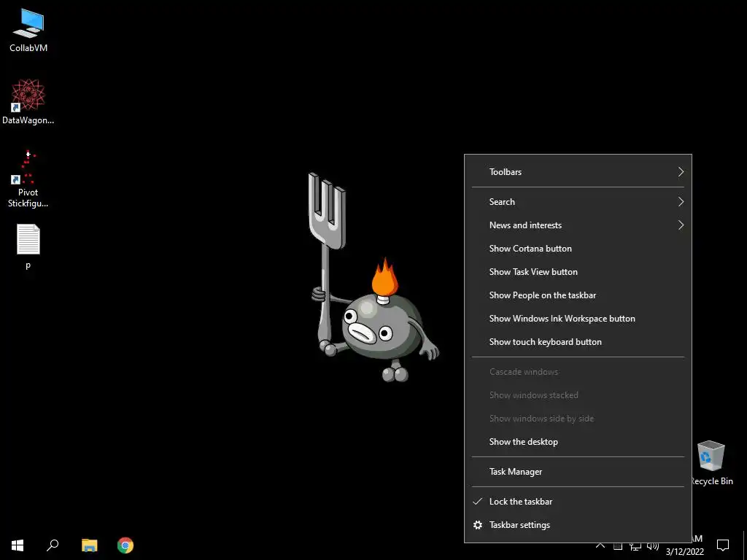The width and height of the screenshot is (747, 560).
Task: Open the Search menu entry
Action: coord(578,202)
